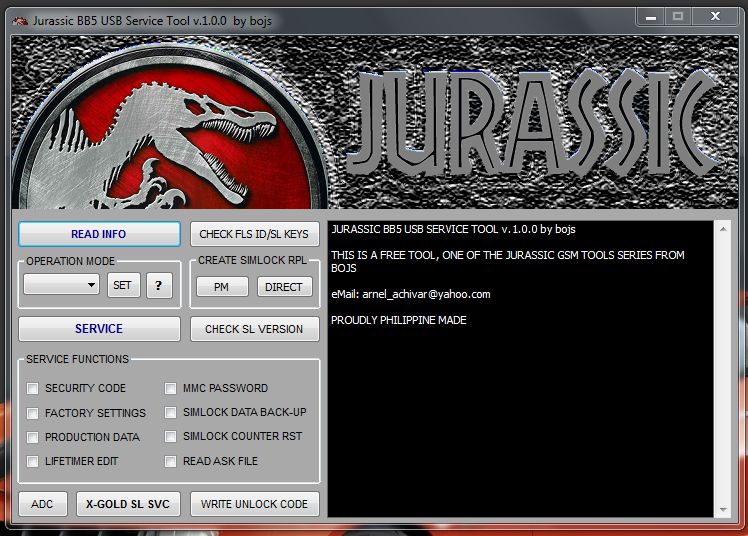
Task: Click the DIRECT simlock RPL button
Action: [284, 287]
